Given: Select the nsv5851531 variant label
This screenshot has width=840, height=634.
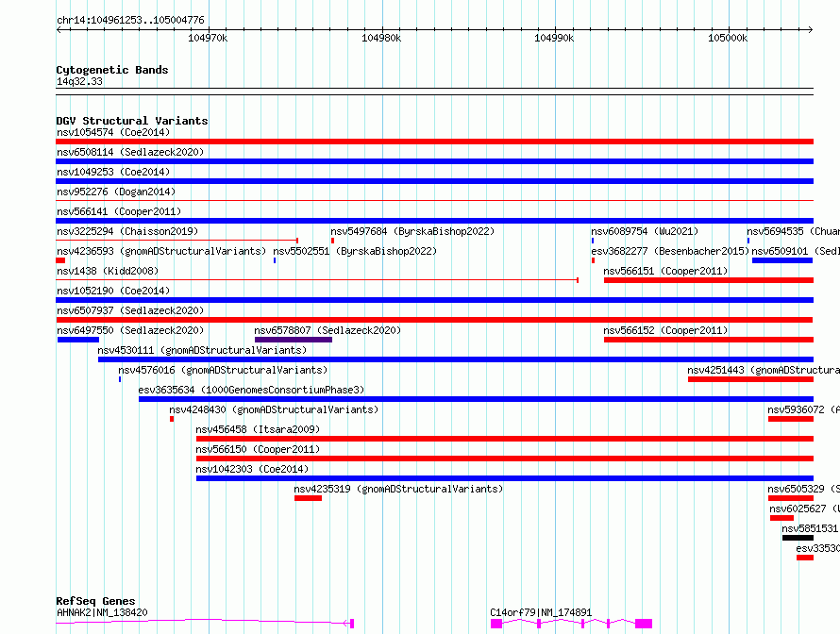Looking at the screenshot, I should click(x=811, y=528).
